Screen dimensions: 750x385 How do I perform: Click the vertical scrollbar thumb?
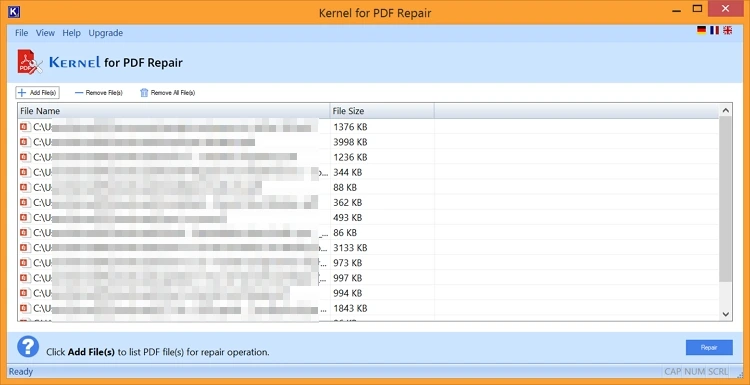tap(726, 199)
